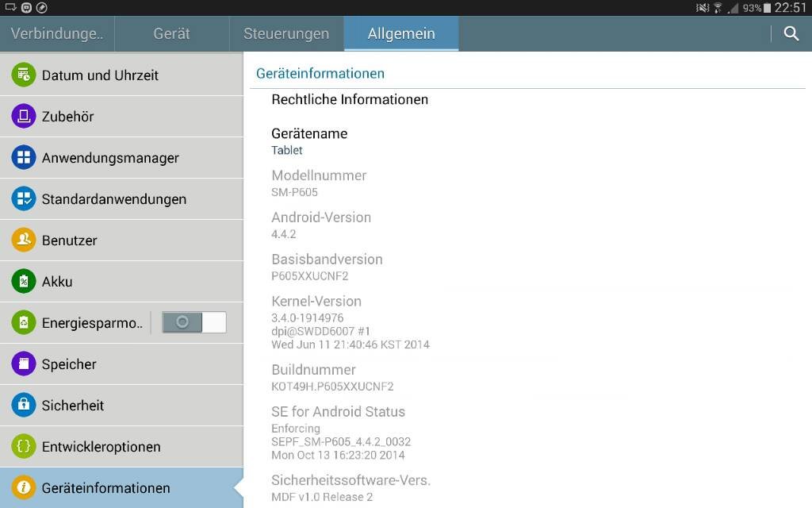Tap the Android-Version 4.4.2 row

tap(527, 225)
